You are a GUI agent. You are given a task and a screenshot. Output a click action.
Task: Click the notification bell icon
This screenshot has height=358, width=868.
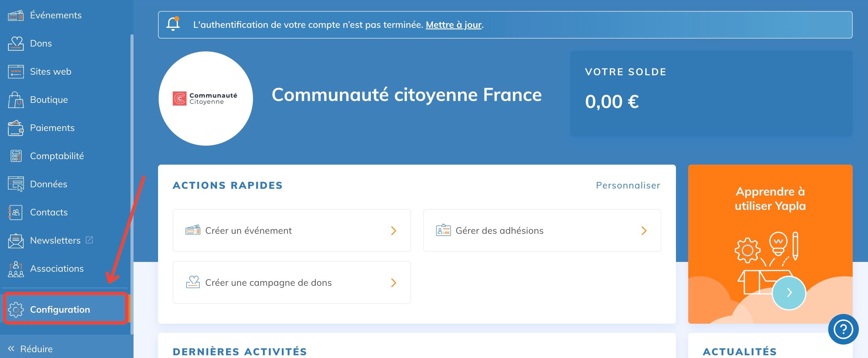pyautogui.click(x=173, y=24)
